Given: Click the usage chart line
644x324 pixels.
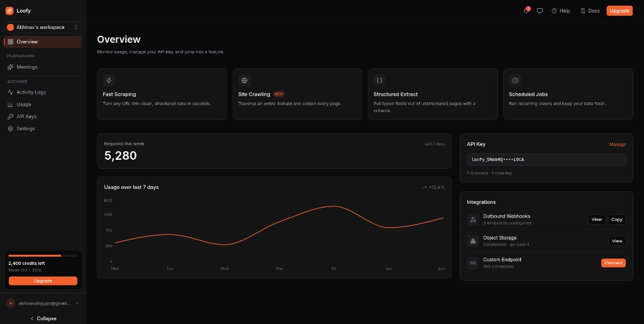Looking at the screenshot, I should pyautogui.click(x=279, y=221).
